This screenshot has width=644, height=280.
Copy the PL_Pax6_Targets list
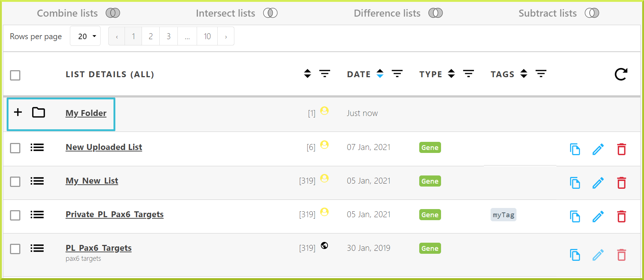tap(575, 255)
